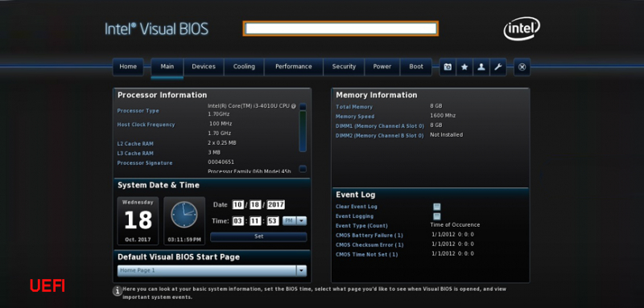Click the hour field 03

[237, 221]
